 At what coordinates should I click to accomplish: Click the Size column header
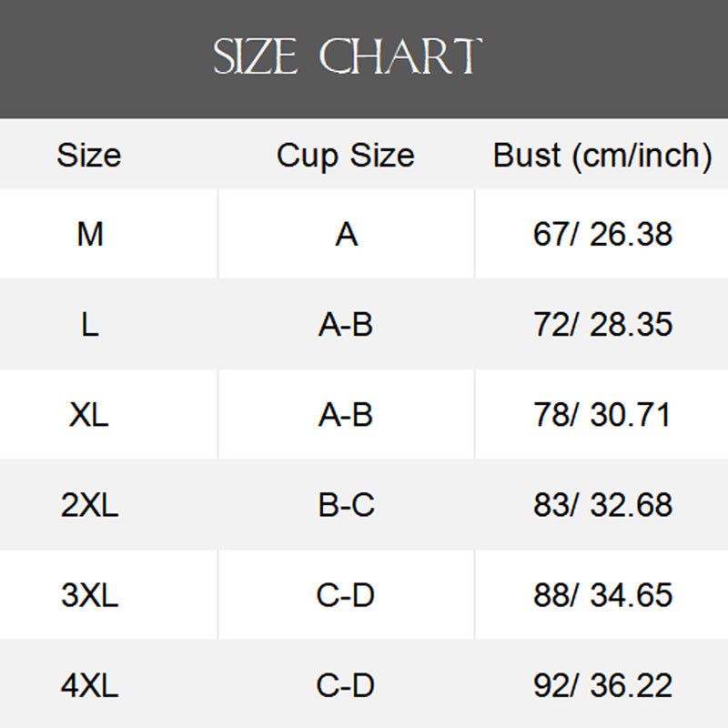(x=89, y=155)
